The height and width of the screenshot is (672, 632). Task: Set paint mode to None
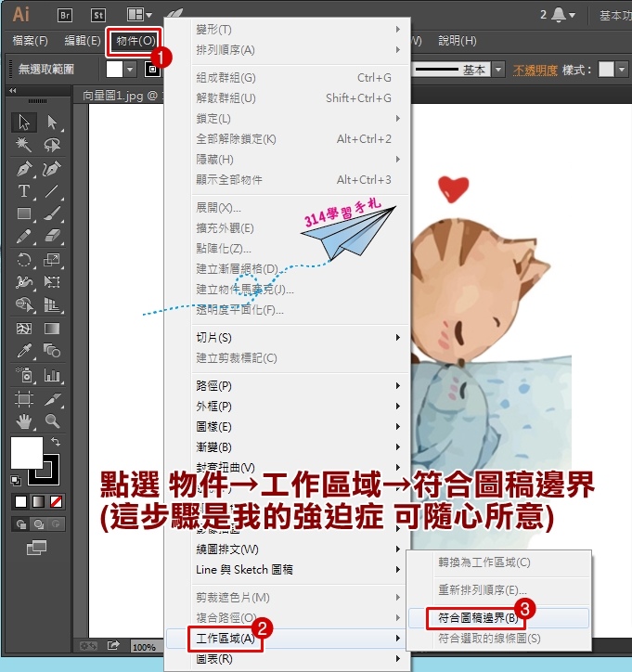56,501
